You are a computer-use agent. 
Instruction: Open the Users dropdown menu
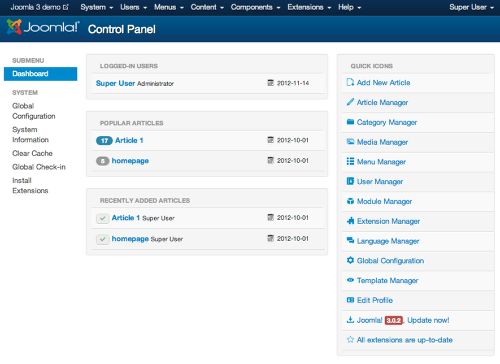(133, 7)
